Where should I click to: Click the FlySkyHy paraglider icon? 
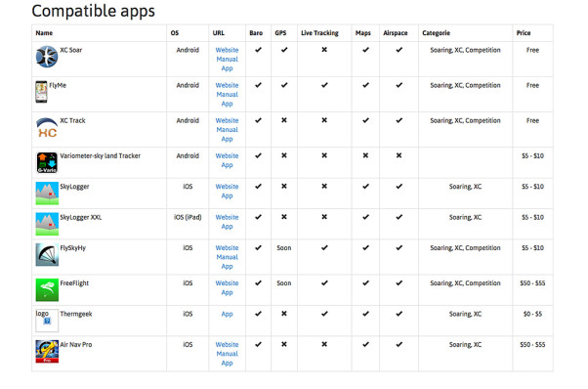[x=47, y=255]
